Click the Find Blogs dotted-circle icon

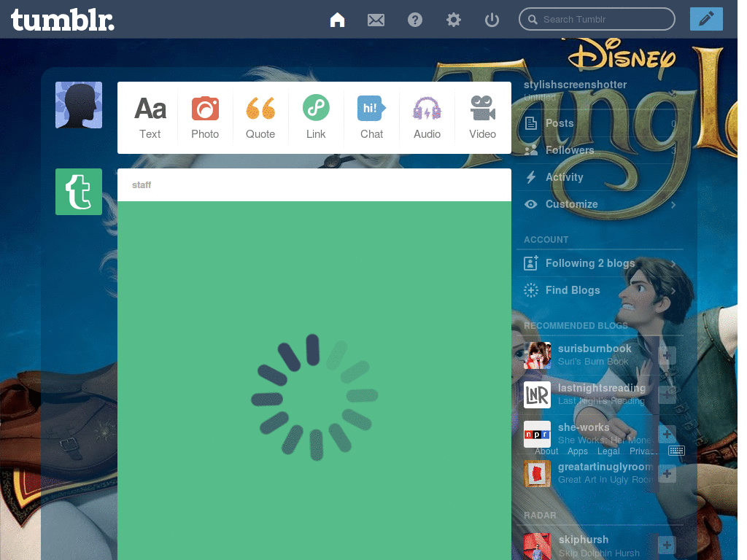pos(531,290)
